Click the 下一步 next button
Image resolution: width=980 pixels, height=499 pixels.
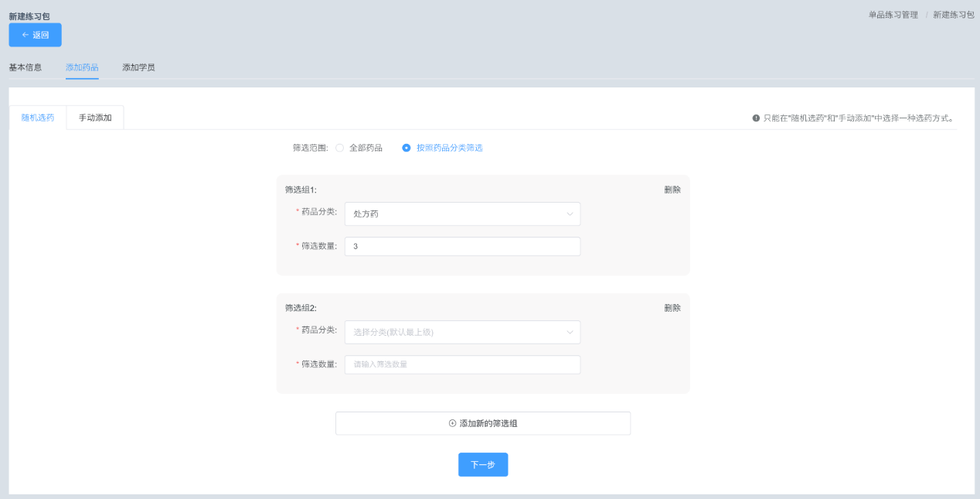483,464
